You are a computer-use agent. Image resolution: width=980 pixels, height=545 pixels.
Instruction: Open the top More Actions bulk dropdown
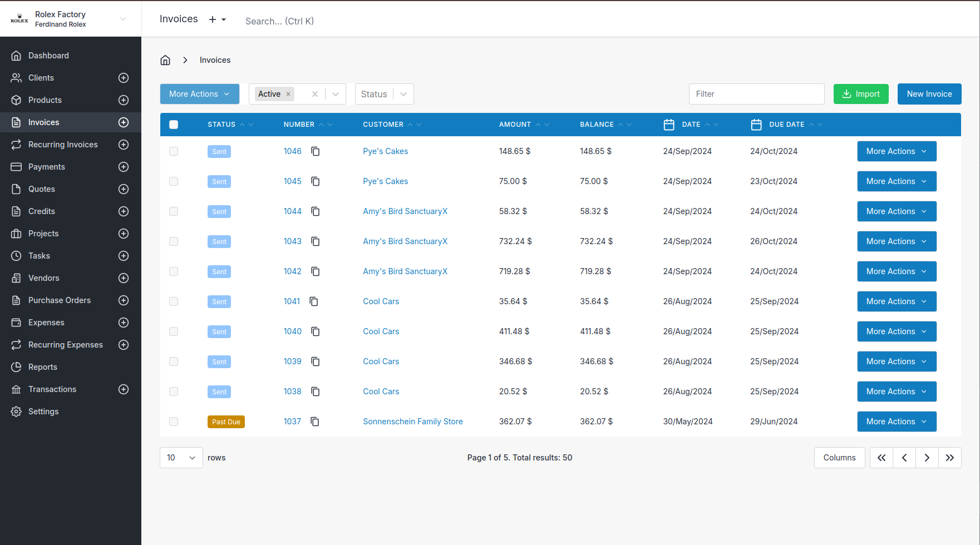pyautogui.click(x=200, y=94)
